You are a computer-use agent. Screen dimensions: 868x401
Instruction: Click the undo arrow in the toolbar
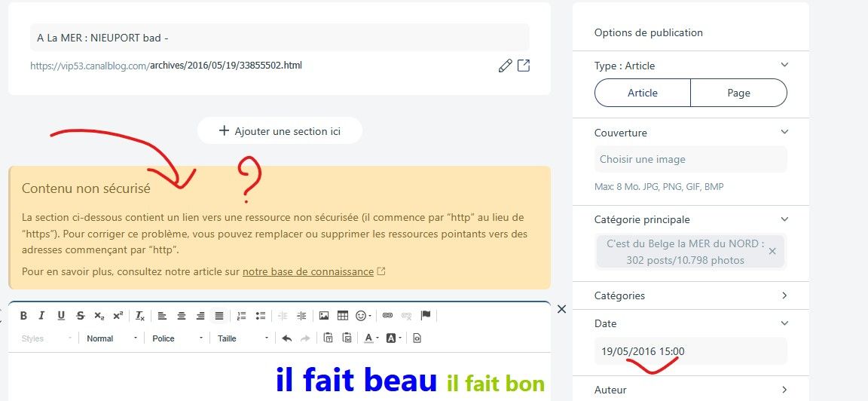click(286, 338)
